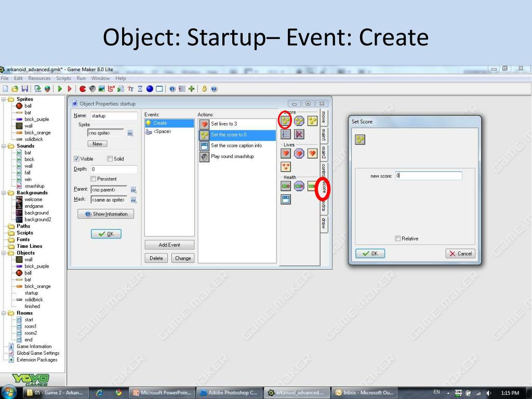
Task: Collapse the Objects folder
Action: (4, 253)
